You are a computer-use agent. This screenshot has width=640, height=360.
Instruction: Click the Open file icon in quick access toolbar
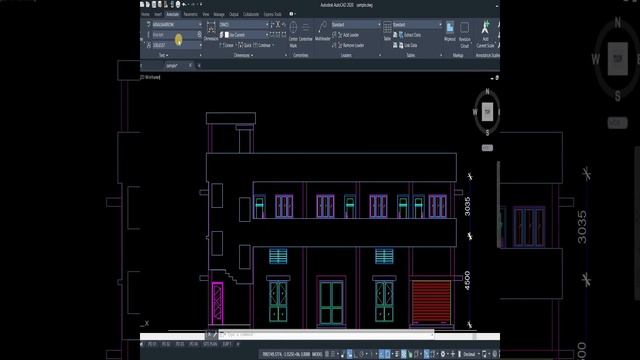click(148, 4)
